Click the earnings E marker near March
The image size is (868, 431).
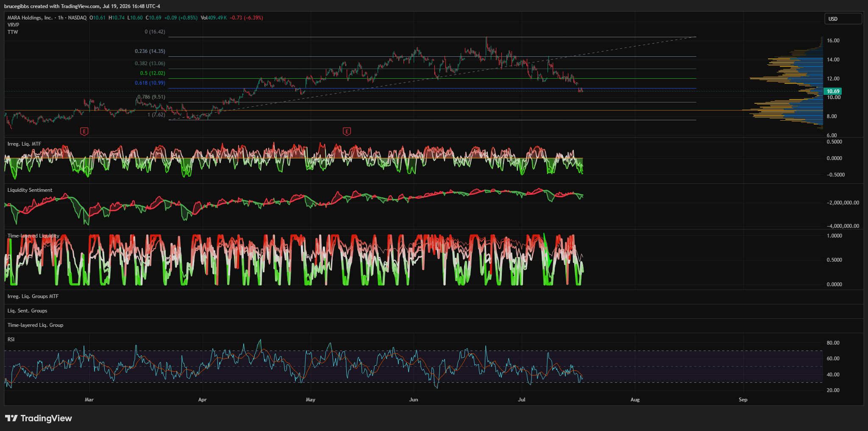pyautogui.click(x=84, y=132)
